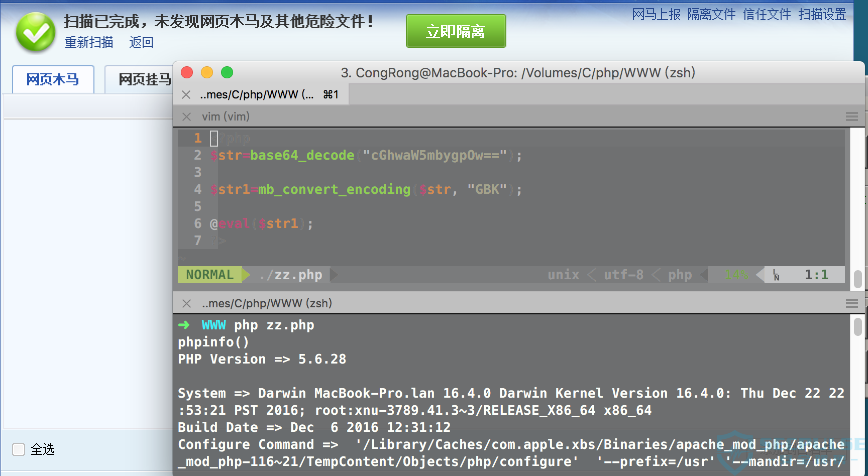
Task: Click 'PHP Version => 5.6.28' output
Action: 262,359
